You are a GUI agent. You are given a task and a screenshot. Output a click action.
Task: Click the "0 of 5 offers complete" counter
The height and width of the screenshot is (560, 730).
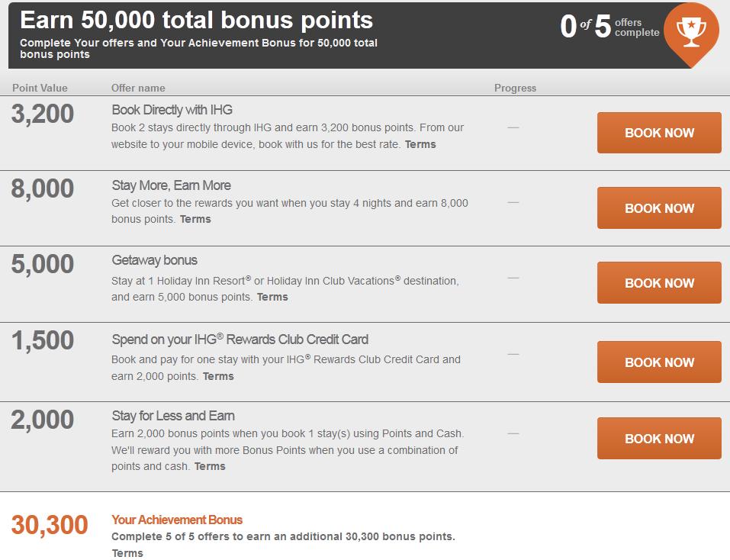[x=609, y=27]
